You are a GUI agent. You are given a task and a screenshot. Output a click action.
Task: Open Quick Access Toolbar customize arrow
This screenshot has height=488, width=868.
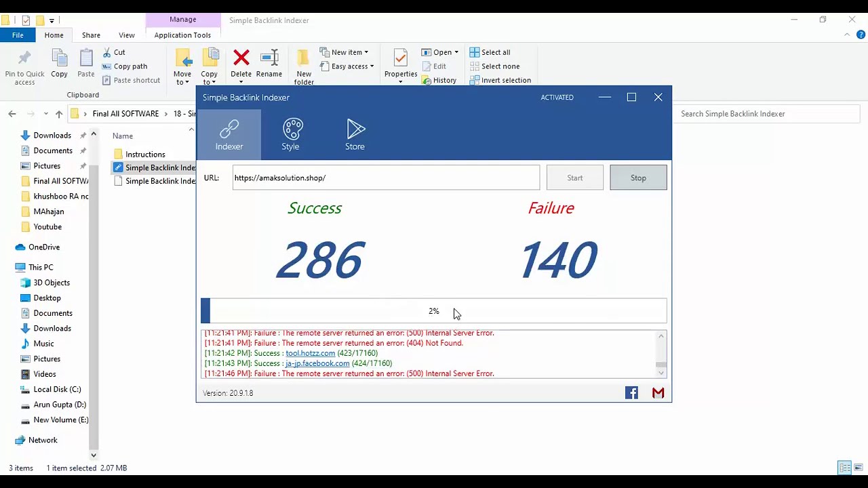[x=52, y=20]
